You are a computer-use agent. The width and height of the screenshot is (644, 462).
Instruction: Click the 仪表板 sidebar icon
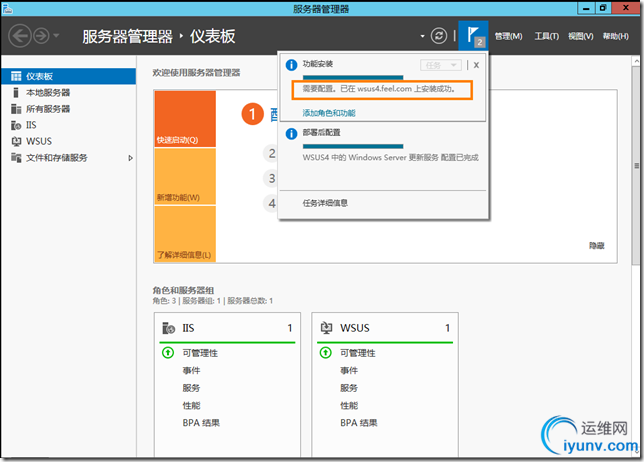[16, 76]
